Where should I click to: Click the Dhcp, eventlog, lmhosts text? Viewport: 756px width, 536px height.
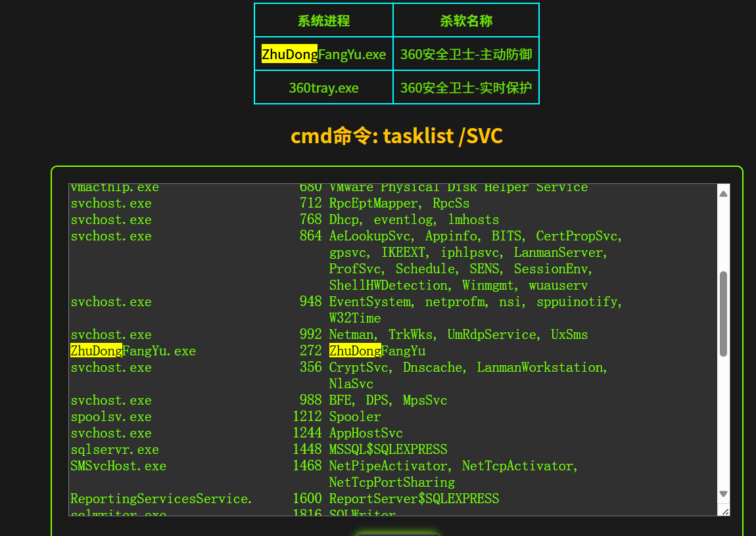(414, 219)
